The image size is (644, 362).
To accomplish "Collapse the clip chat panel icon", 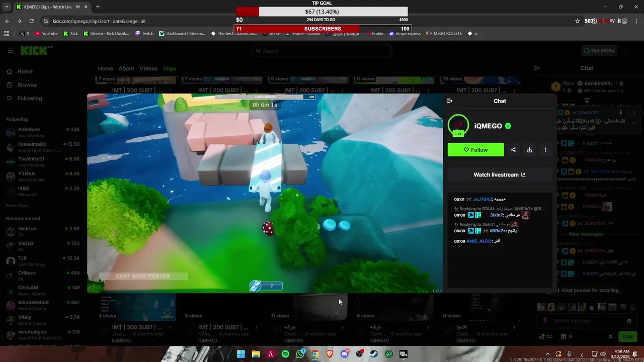I will 449,101.
